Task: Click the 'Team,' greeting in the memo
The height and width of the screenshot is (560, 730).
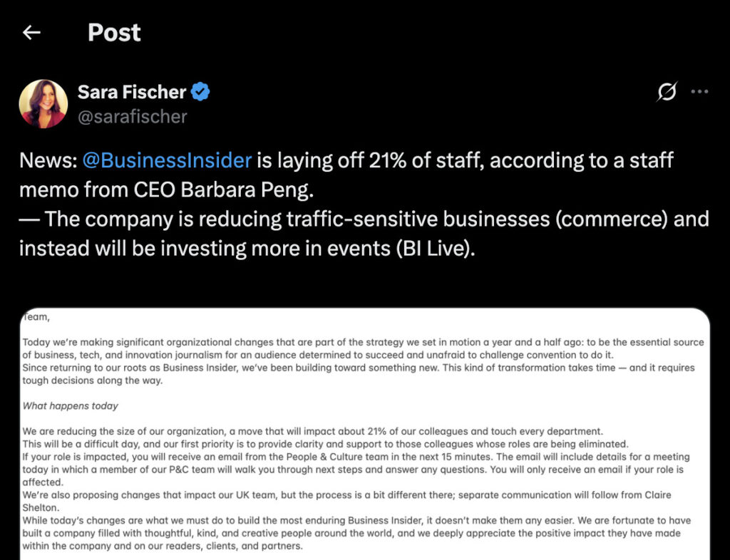Action: [x=36, y=317]
